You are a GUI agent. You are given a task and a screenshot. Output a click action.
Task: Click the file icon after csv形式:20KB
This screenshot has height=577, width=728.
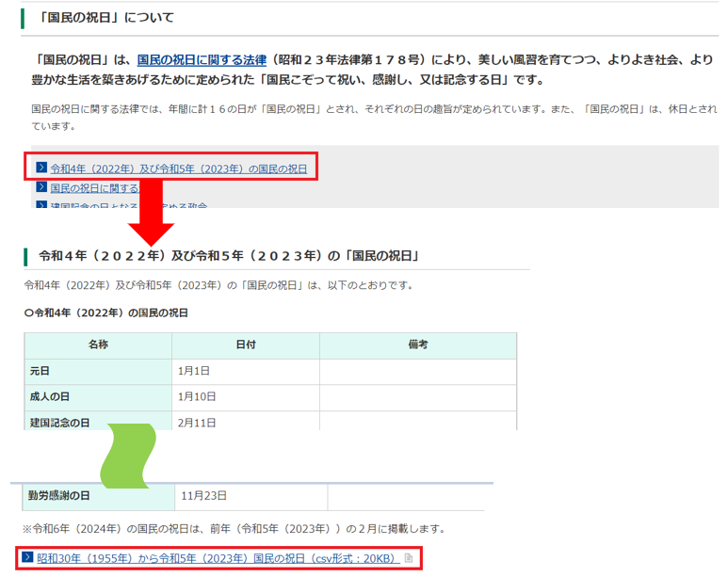[x=409, y=558]
